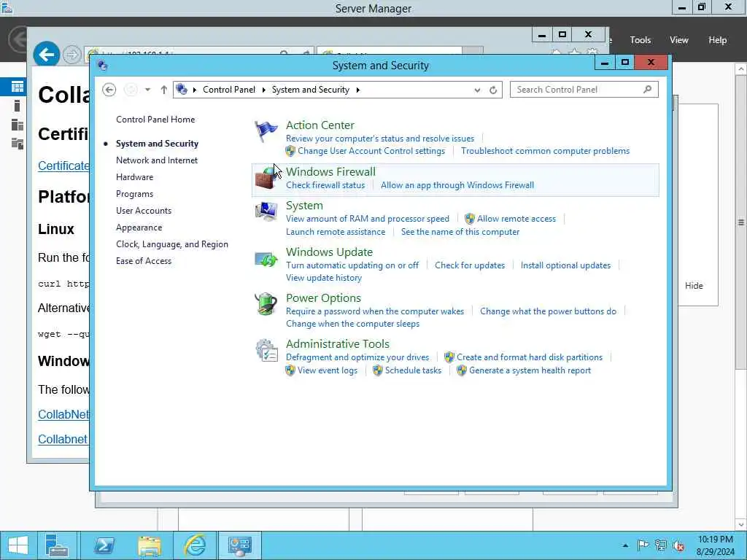Screen dimensions: 747x560
Task: Open the recent locations dropdown arrow
Action: click(147, 90)
